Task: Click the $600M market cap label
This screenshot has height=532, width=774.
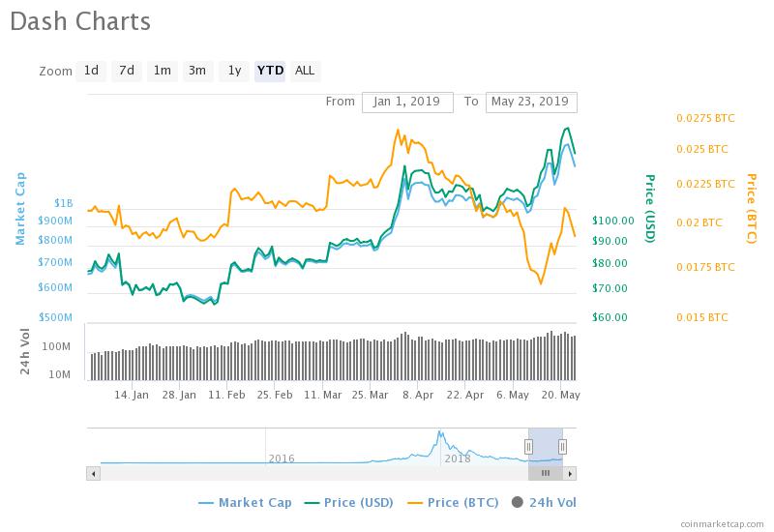Action: 55,287
